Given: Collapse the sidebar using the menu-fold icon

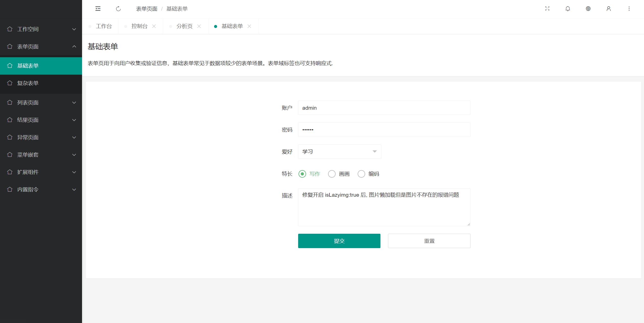Looking at the screenshot, I should pyautogui.click(x=98, y=9).
